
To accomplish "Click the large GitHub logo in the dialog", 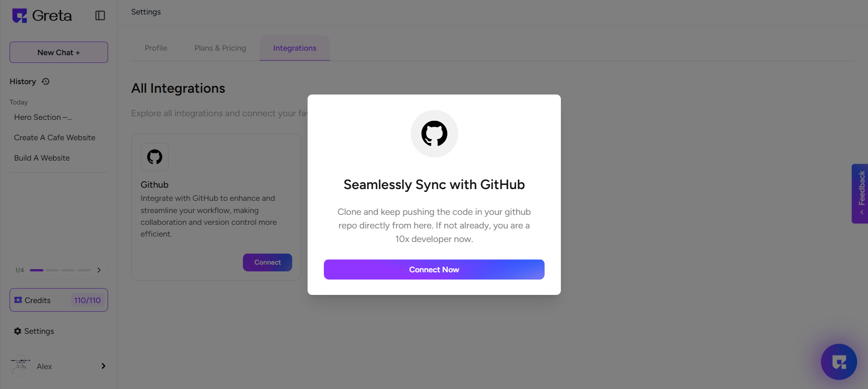I will [x=434, y=133].
